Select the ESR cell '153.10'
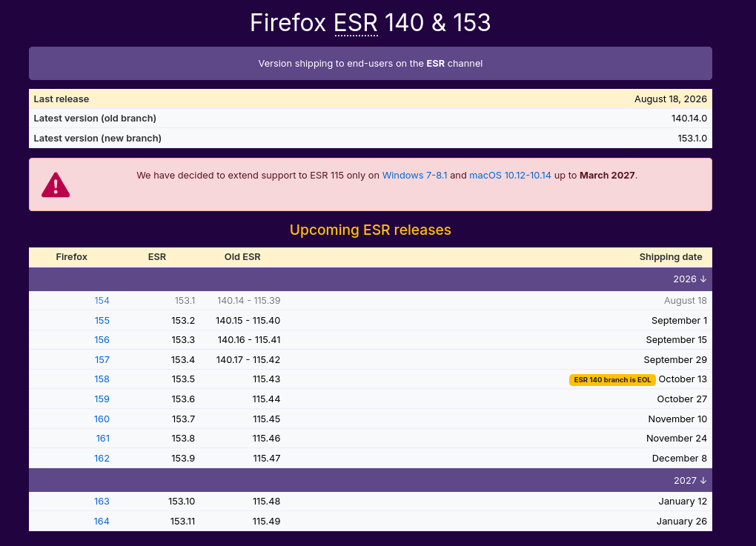 pos(182,502)
